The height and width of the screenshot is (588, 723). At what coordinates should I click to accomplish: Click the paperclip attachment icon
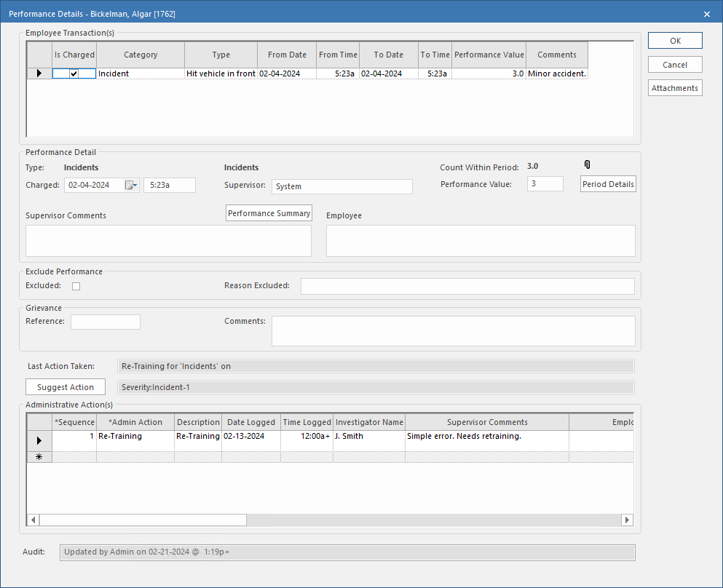pyautogui.click(x=588, y=165)
